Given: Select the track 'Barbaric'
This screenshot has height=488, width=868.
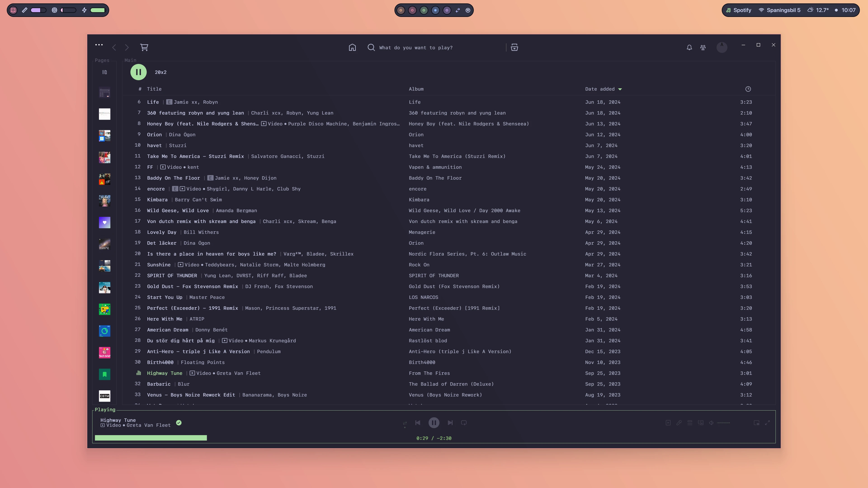Looking at the screenshot, I should click(159, 384).
